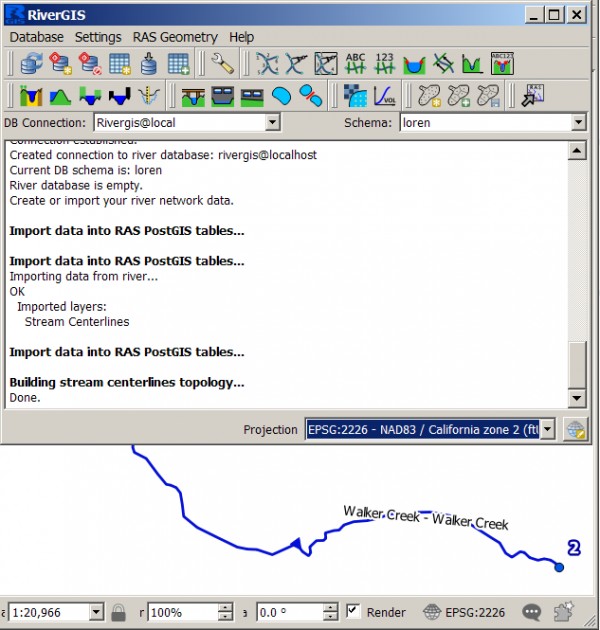Click the EPSG:2226 CRS status button

pyautogui.click(x=464, y=612)
